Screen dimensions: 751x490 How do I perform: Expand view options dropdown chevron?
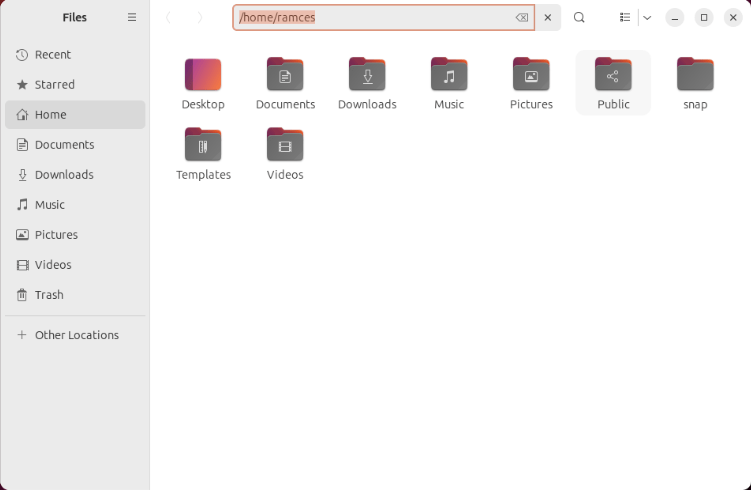[x=647, y=18]
